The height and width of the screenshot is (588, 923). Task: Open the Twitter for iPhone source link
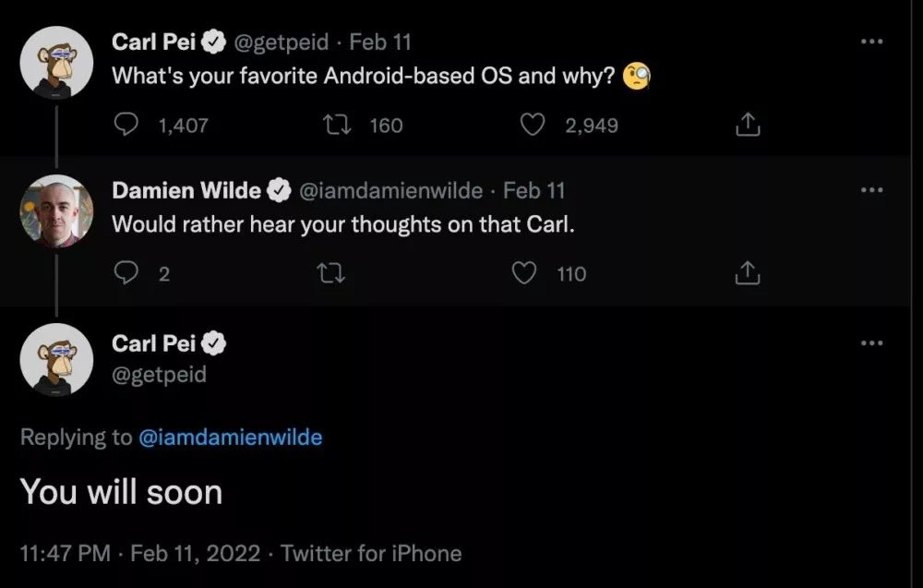click(x=371, y=554)
